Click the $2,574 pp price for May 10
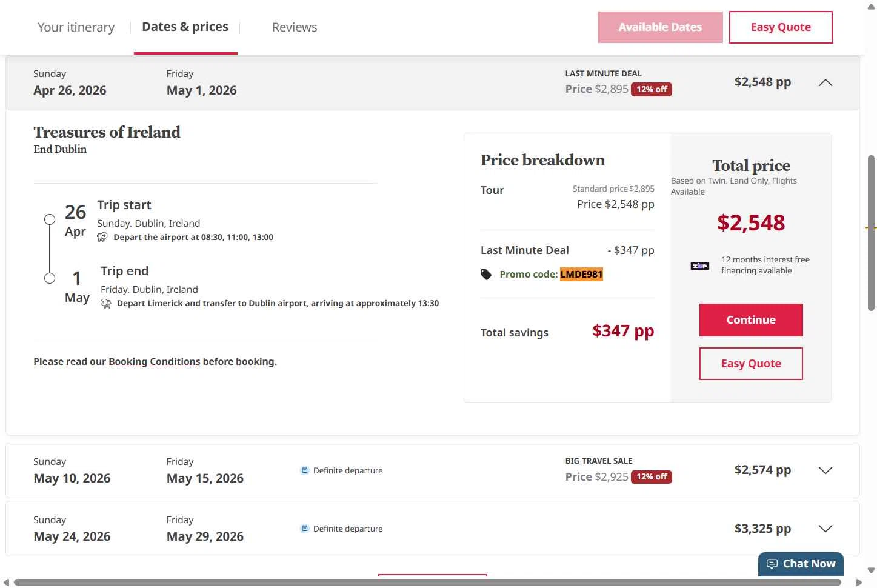 (x=762, y=470)
